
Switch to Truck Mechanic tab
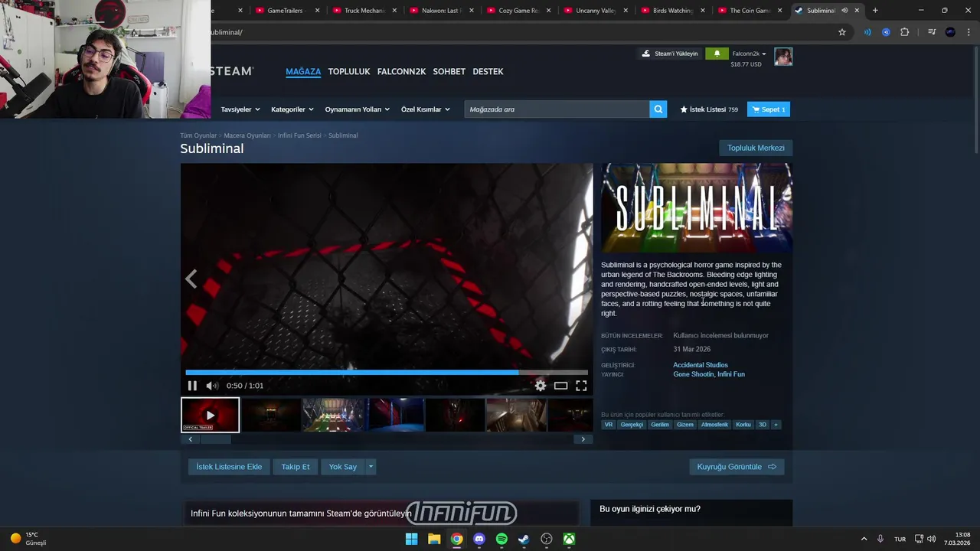364,11
